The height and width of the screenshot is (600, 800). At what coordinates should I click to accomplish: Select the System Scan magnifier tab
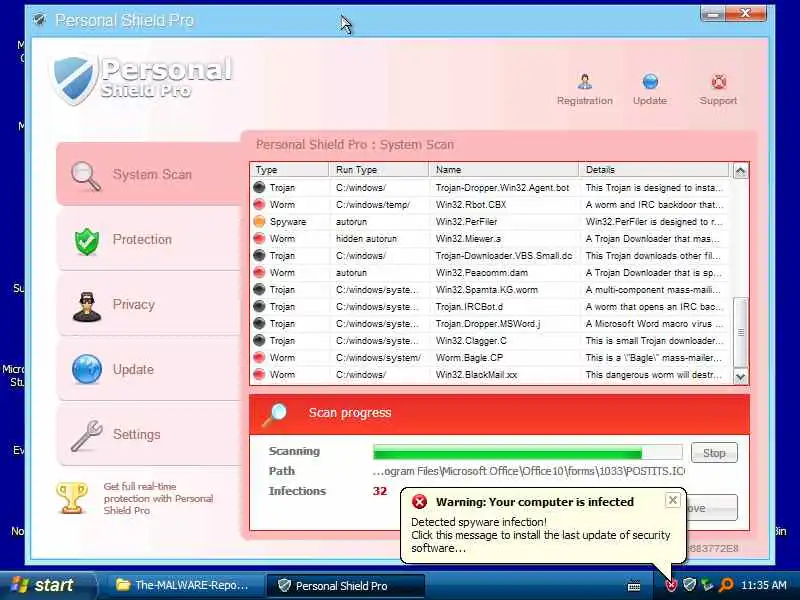coord(148,174)
